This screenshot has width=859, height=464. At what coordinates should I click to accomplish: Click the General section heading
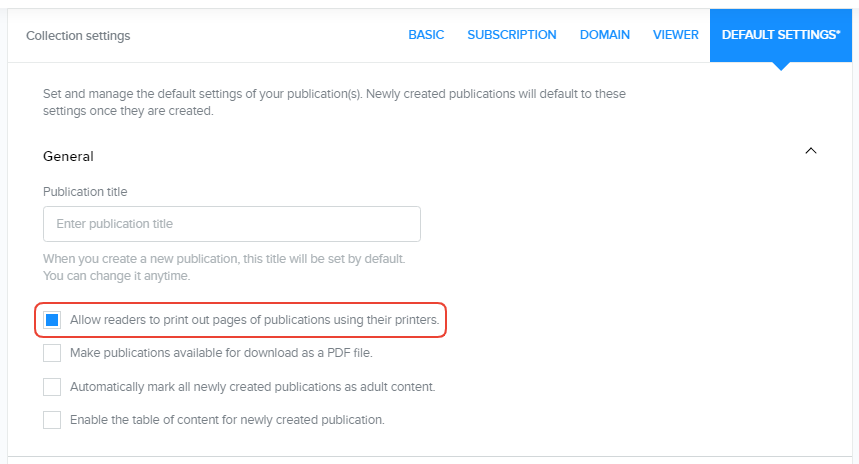(x=68, y=157)
